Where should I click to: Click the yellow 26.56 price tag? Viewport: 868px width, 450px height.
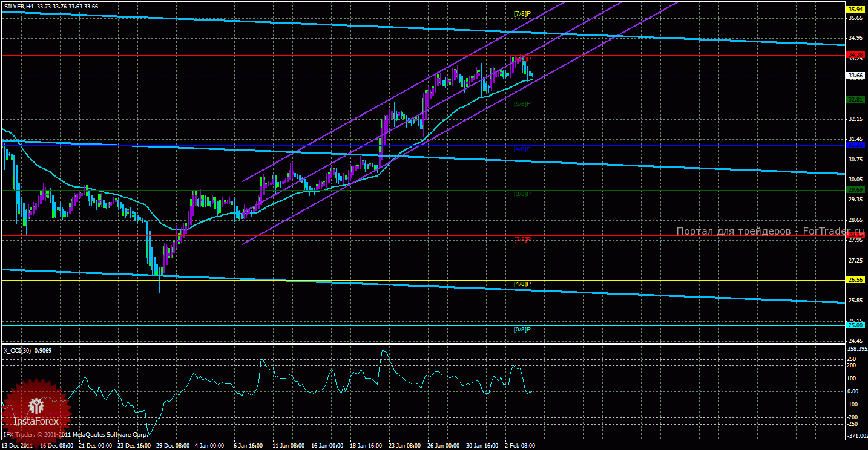(855, 280)
